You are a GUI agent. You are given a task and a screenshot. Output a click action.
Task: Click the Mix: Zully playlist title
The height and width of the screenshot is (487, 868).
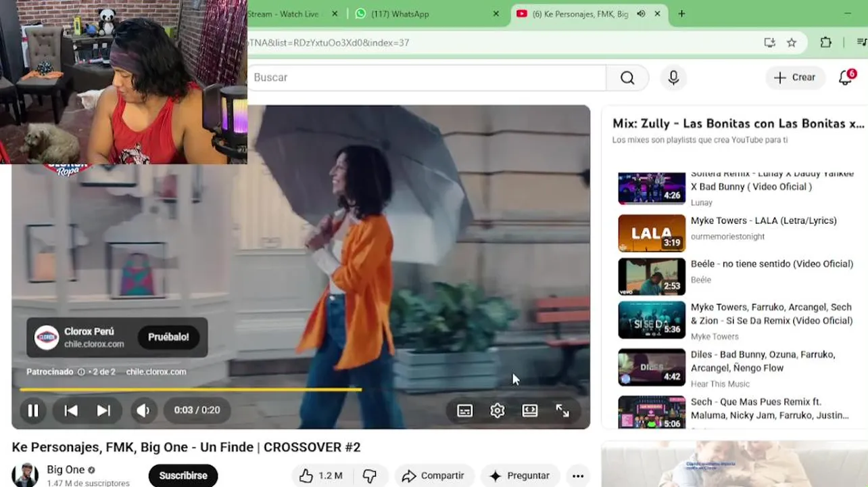tap(738, 123)
